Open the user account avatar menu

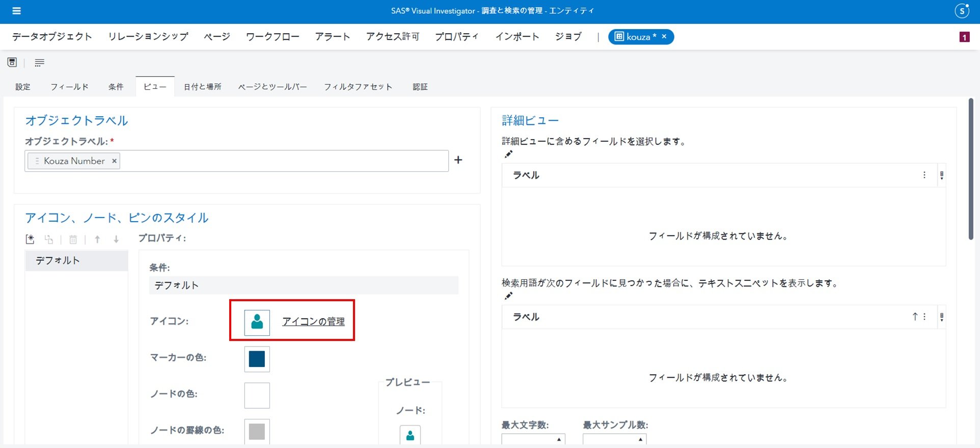coord(962,11)
